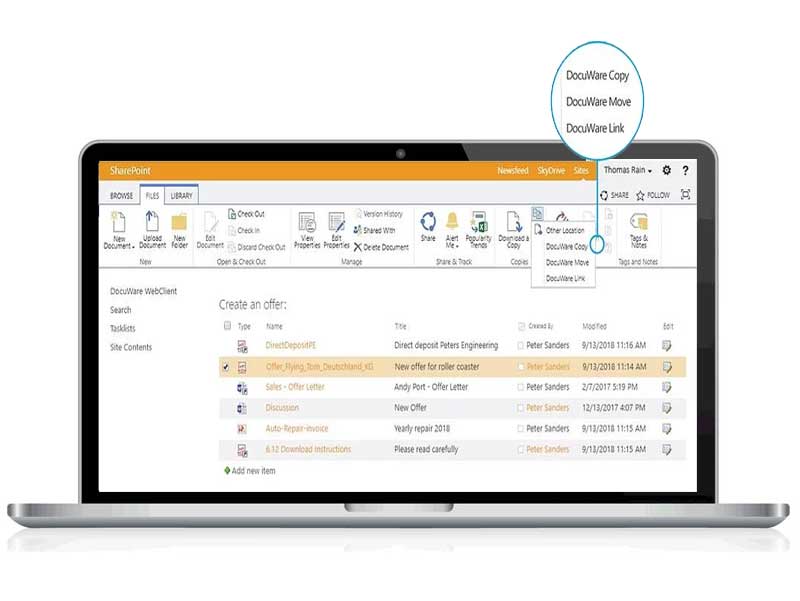Uncheck the Offer_Flying_Tom_Deutschland_KG row checkbox
This screenshot has width=800, height=601.
[x=226, y=367]
